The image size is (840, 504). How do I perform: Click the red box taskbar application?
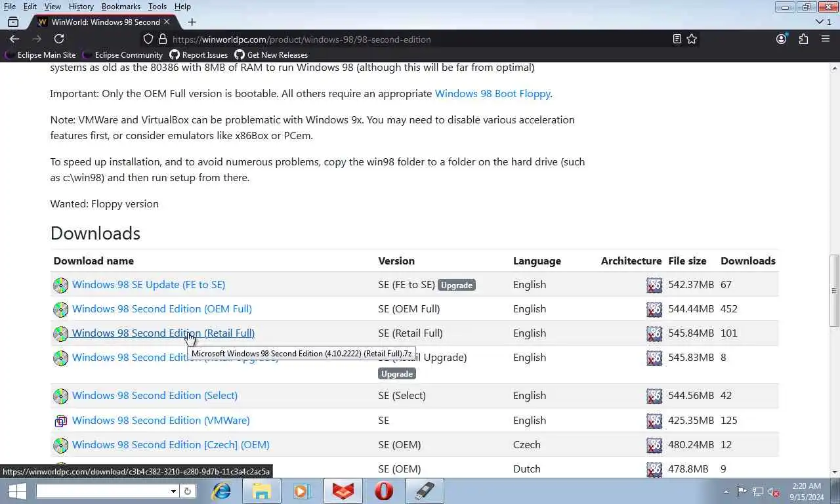click(x=343, y=491)
